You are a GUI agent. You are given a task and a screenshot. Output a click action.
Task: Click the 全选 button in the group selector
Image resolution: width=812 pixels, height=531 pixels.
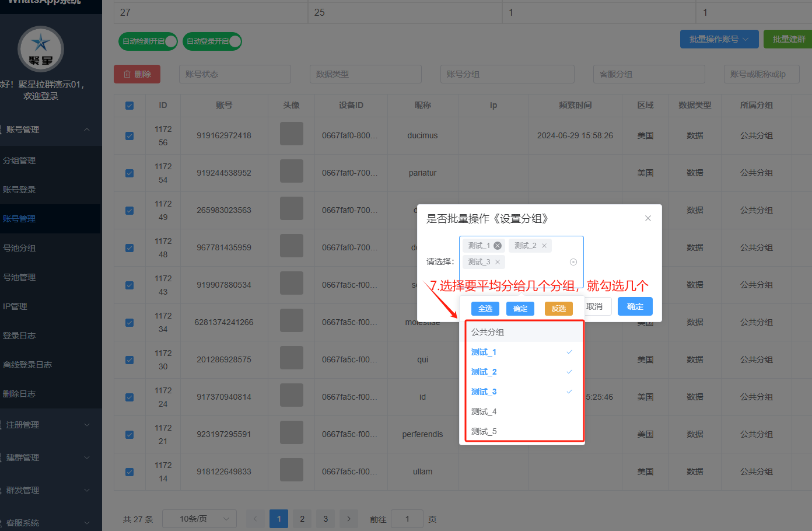(485, 308)
